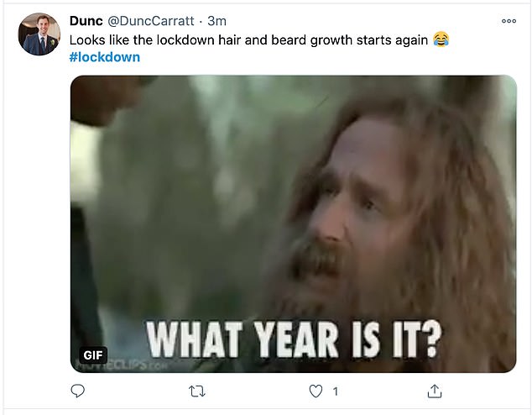Share the tweet via share icon
532x415 pixels.
click(x=435, y=391)
